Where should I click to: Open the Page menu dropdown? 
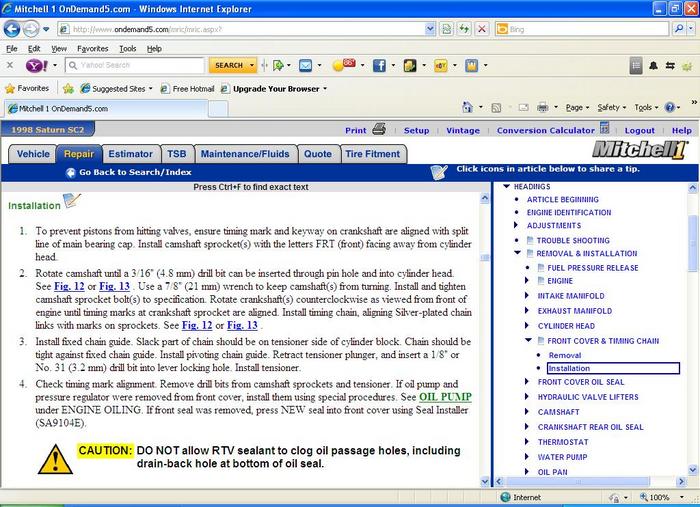click(x=577, y=108)
